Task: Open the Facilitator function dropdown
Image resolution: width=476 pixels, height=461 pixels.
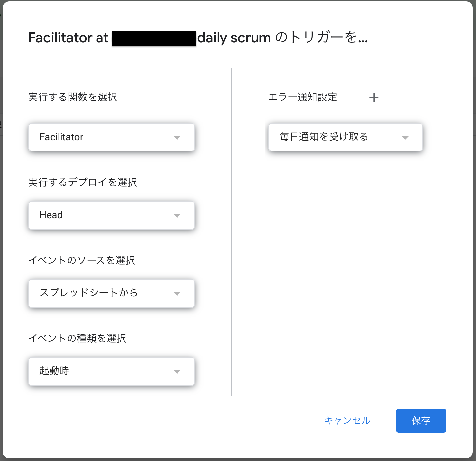Action: 111,137
